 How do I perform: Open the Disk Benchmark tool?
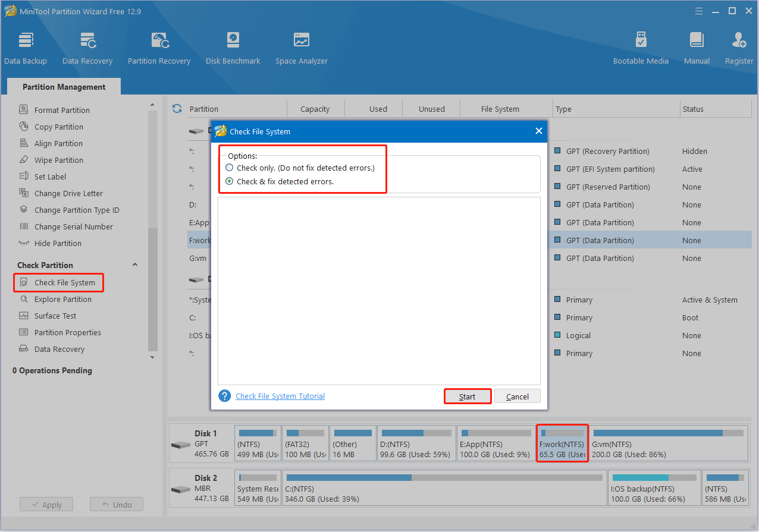[x=233, y=46]
